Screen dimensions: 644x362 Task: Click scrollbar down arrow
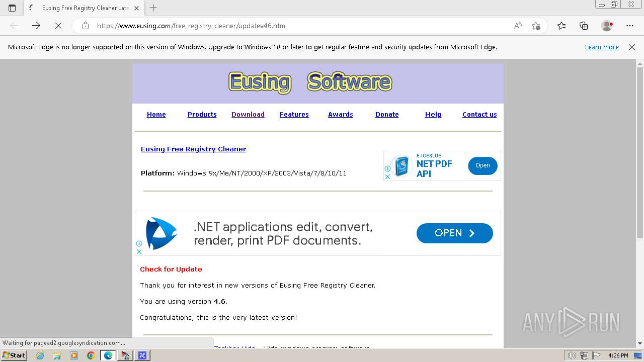coord(639,343)
